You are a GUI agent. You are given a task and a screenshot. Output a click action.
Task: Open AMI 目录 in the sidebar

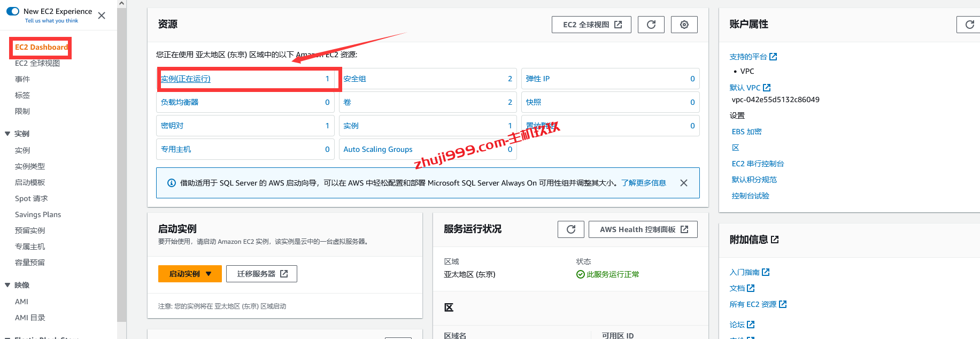click(30, 318)
